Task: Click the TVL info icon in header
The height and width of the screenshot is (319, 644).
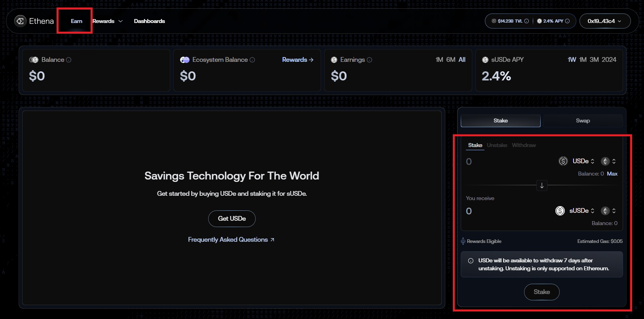Action: (526, 21)
